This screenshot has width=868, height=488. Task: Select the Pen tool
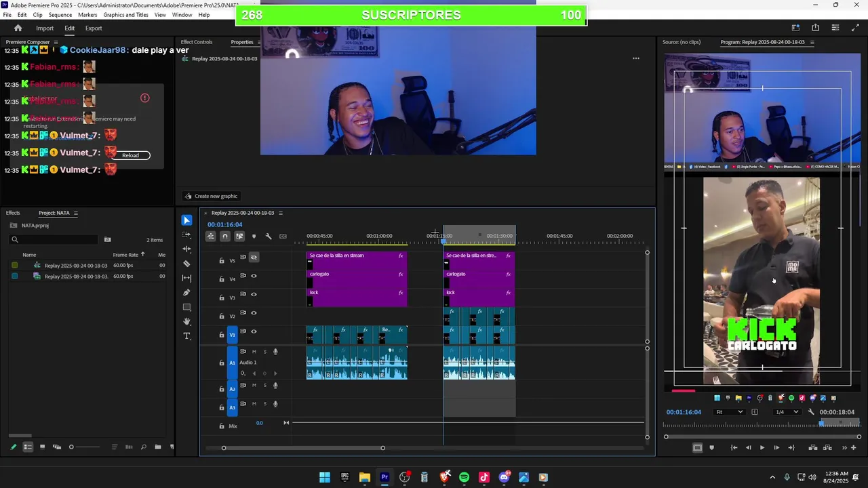186,293
